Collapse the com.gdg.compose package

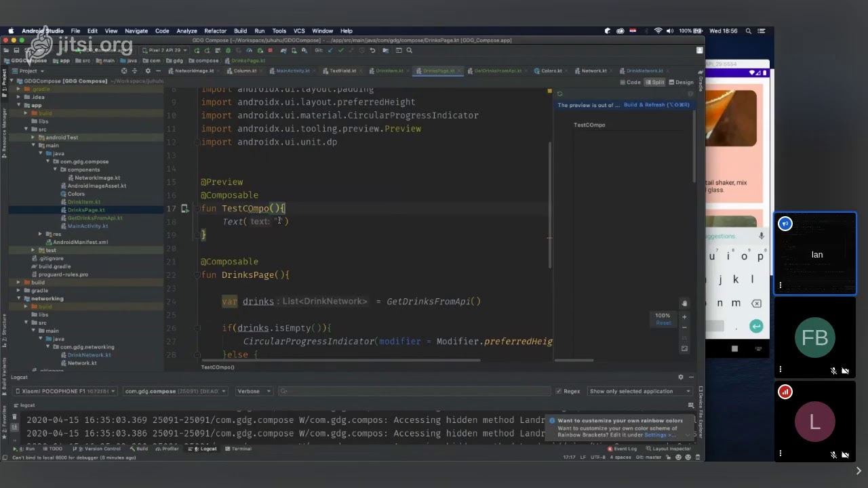pos(48,161)
